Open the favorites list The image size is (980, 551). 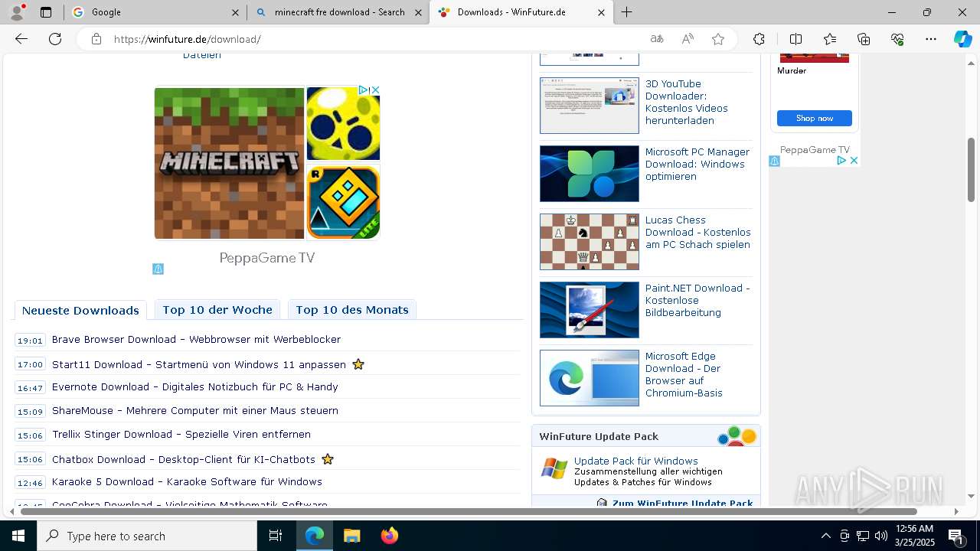[830, 39]
